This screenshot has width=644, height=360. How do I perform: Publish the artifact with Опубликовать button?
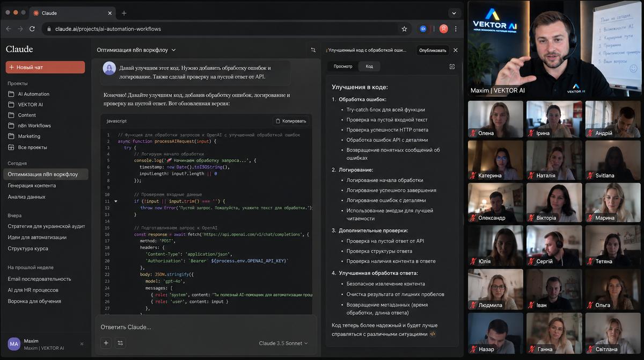point(433,50)
